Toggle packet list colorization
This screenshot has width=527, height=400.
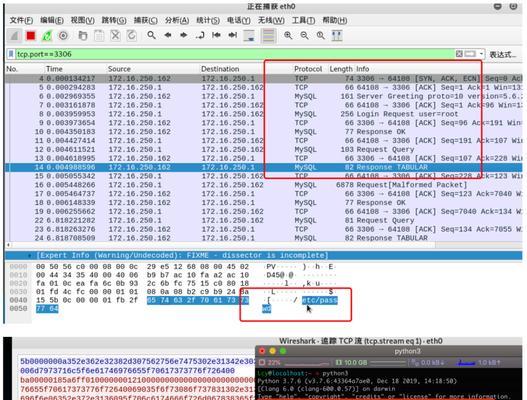click(x=268, y=36)
